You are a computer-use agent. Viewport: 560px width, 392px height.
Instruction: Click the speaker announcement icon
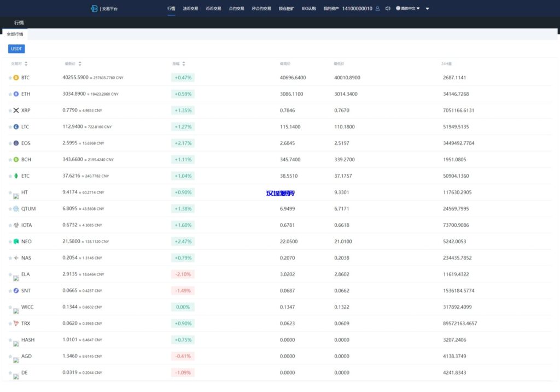(388, 9)
